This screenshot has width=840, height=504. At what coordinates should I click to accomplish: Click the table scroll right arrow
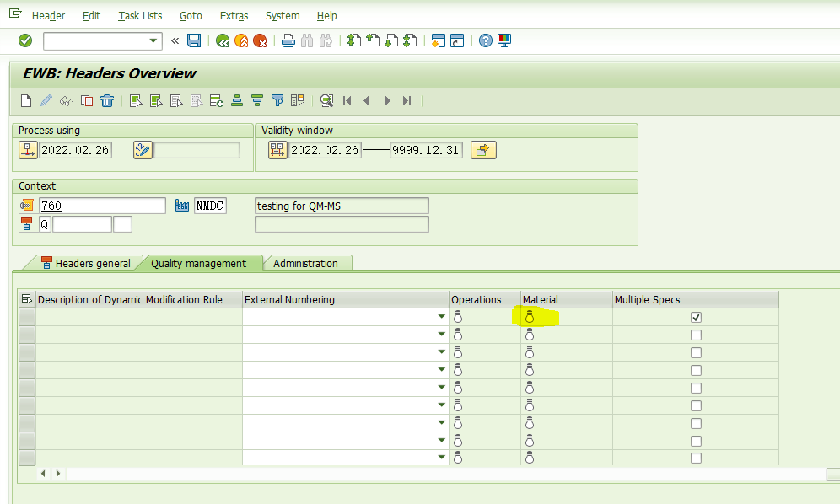(58, 474)
